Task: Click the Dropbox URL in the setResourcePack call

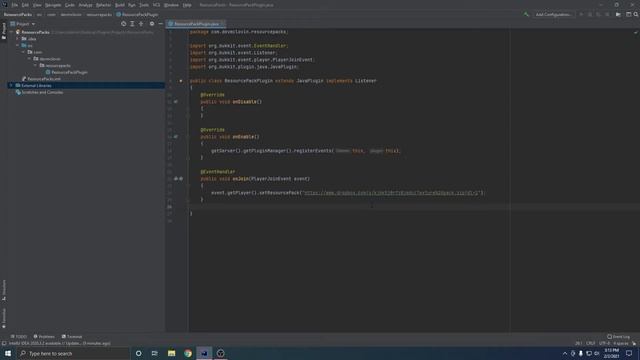Action: [391, 193]
